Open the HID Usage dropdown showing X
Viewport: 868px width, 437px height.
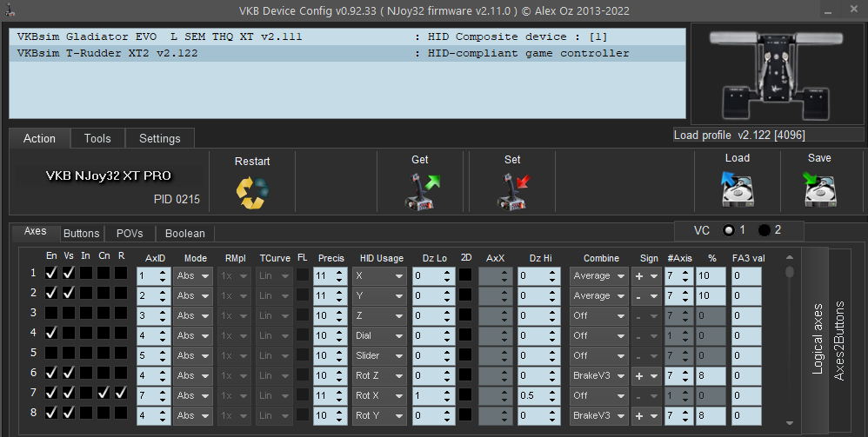point(379,276)
